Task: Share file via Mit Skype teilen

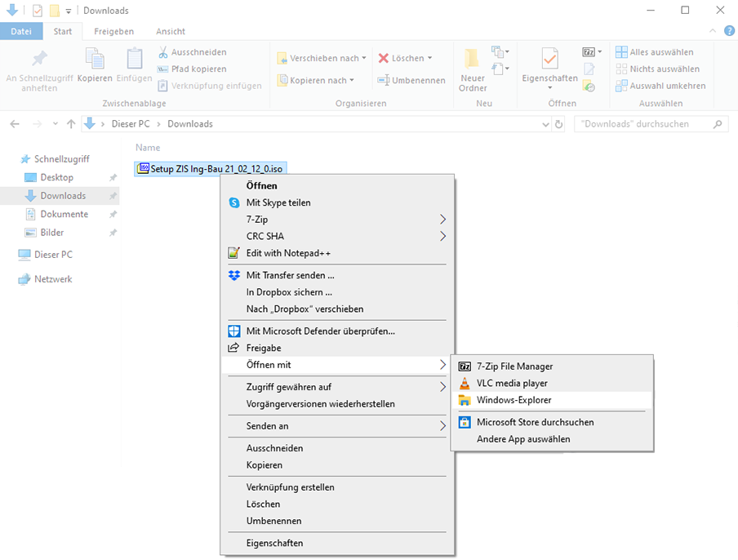Action: click(x=278, y=202)
